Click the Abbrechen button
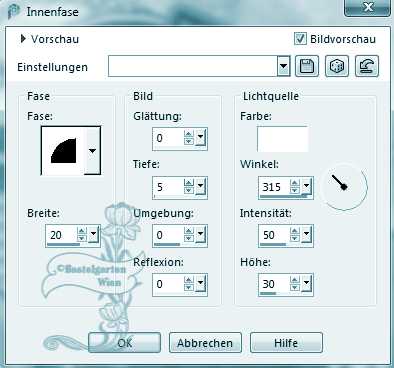 point(205,342)
